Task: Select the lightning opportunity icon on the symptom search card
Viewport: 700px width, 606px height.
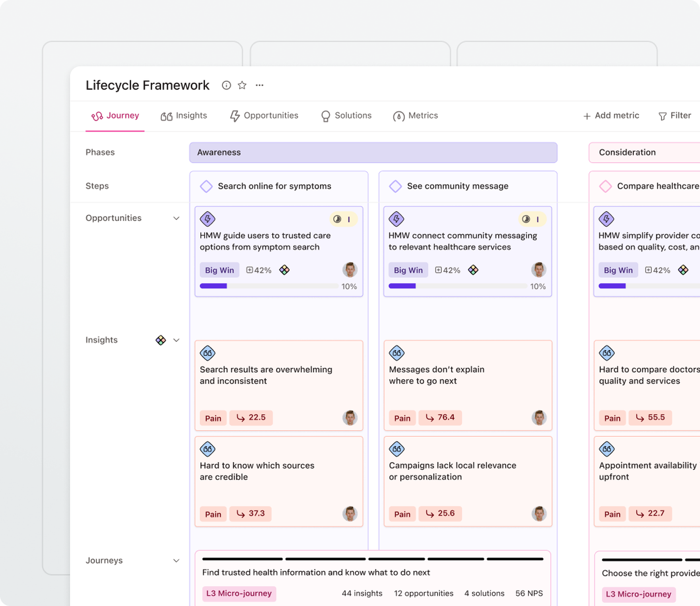Action: (x=208, y=219)
